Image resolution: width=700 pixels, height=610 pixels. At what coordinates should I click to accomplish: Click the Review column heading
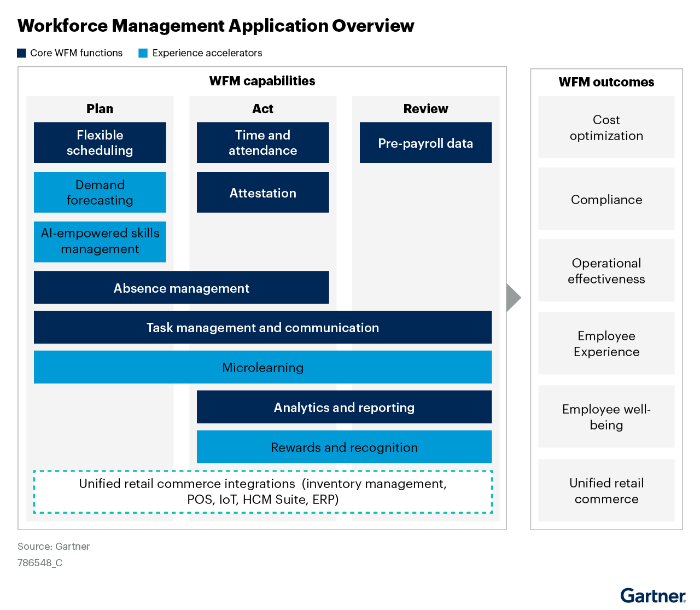point(426,109)
